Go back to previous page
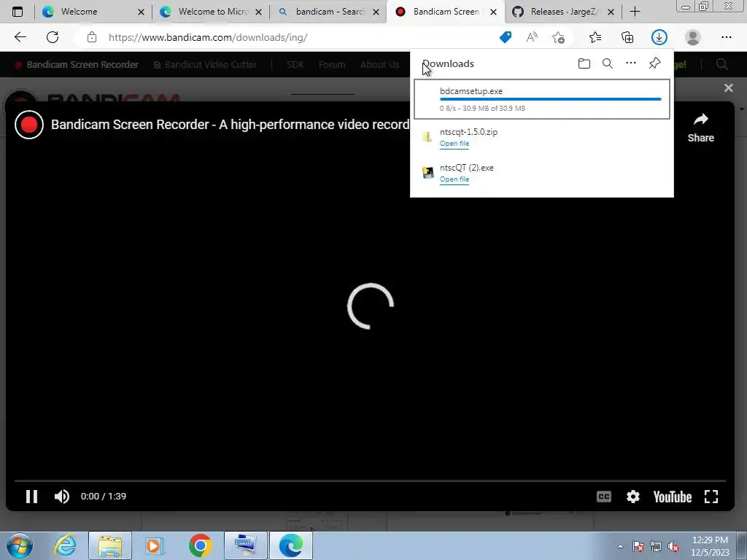This screenshot has width=747, height=560. tap(20, 37)
